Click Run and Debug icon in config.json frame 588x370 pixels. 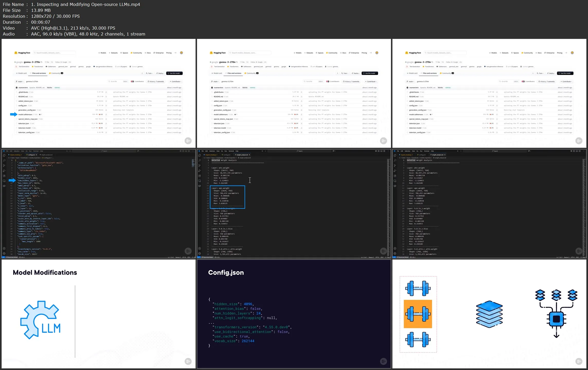click(x=4, y=171)
